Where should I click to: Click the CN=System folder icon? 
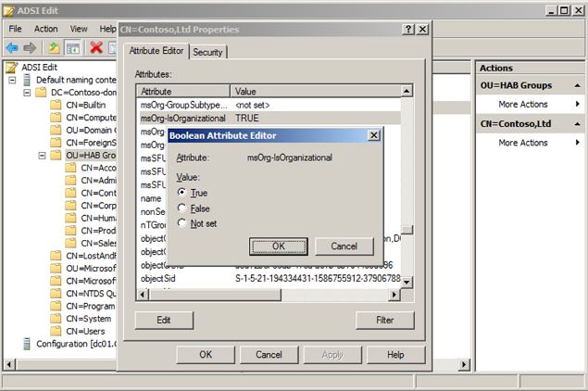tap(56, 318)
